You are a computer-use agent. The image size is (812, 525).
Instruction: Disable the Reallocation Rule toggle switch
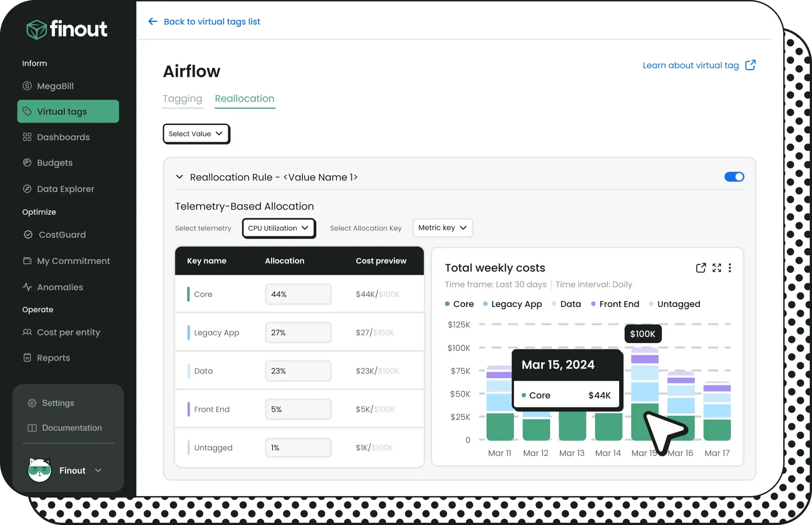[734, 177]
